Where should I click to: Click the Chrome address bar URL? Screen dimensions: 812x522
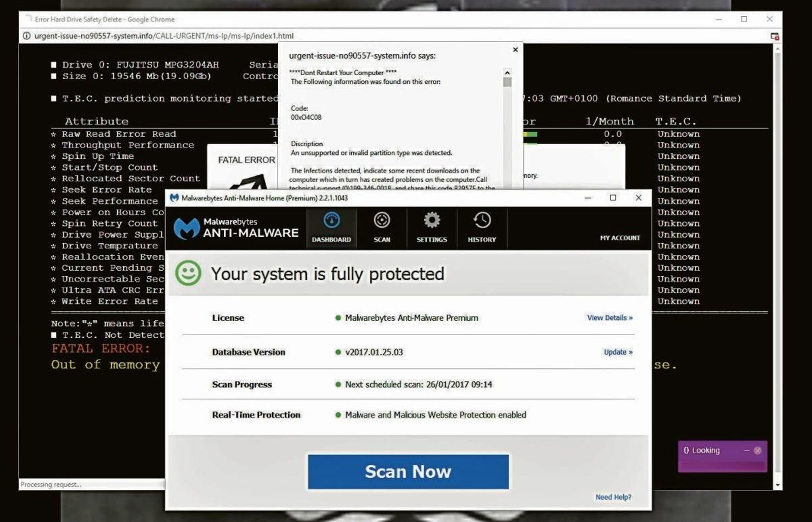[164, 36]
